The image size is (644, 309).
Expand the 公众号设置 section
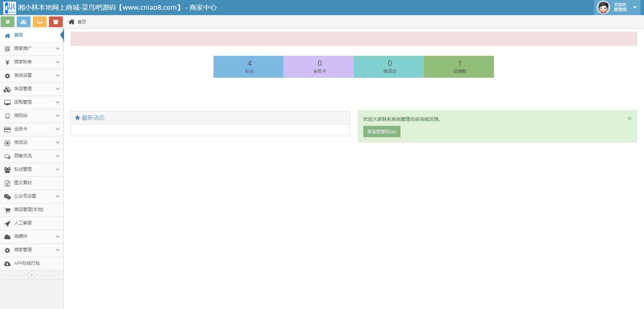pos(32,196)
